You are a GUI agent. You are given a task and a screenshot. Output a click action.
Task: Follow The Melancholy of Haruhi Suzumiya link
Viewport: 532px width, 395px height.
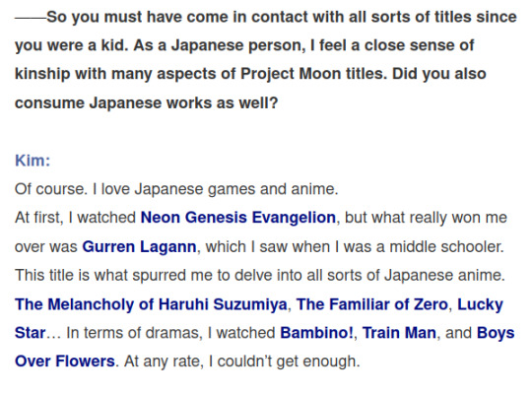coord(151,304)
